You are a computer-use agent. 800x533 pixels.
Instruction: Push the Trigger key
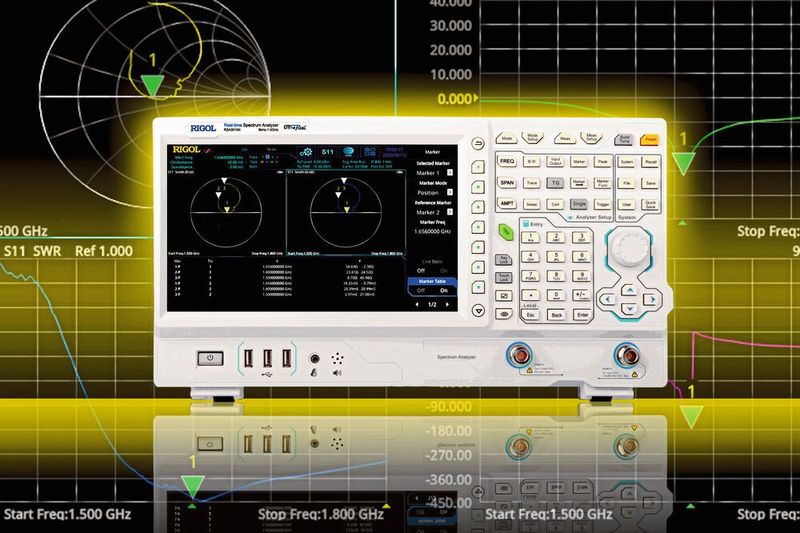(x=603, y=204)
